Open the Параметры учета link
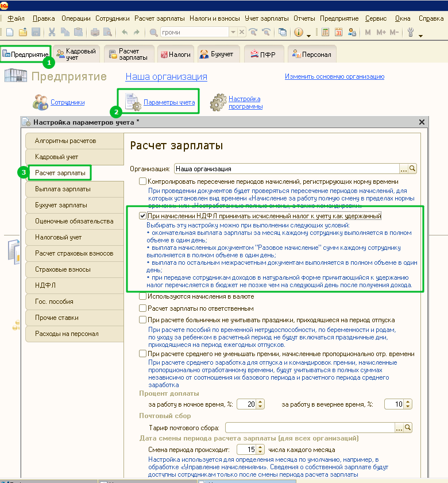Viewport: 448px width, 483px height. [169, 102]
